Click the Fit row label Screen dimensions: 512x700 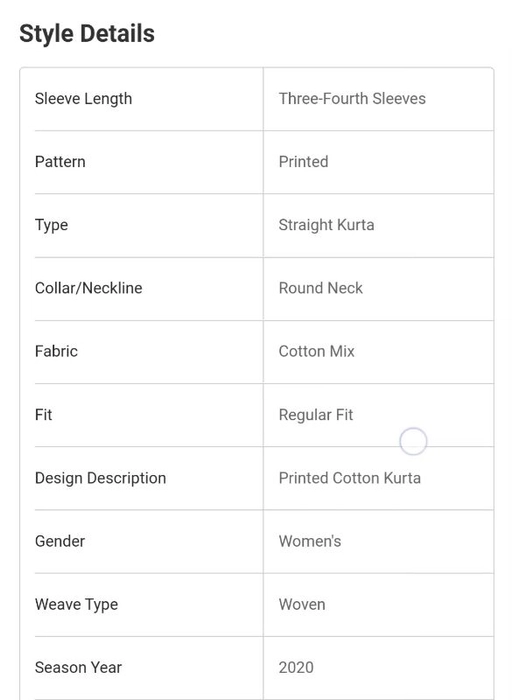43,415
